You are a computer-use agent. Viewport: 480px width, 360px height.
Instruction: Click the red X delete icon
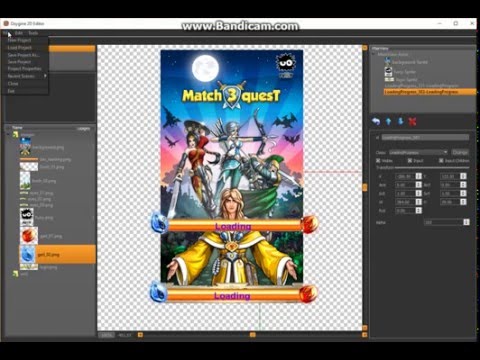(412, 121)
